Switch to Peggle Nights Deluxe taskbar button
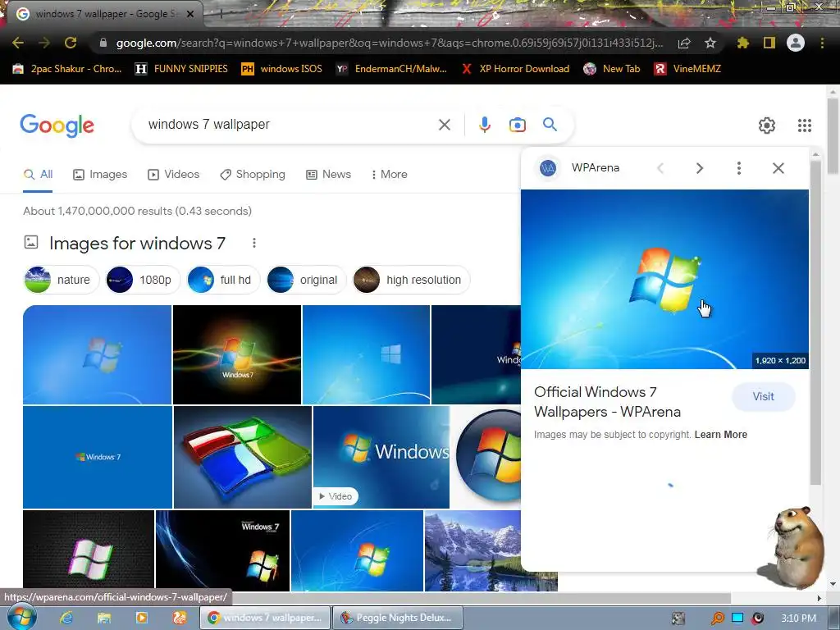The image size is (840, 630). click(398, 618)
